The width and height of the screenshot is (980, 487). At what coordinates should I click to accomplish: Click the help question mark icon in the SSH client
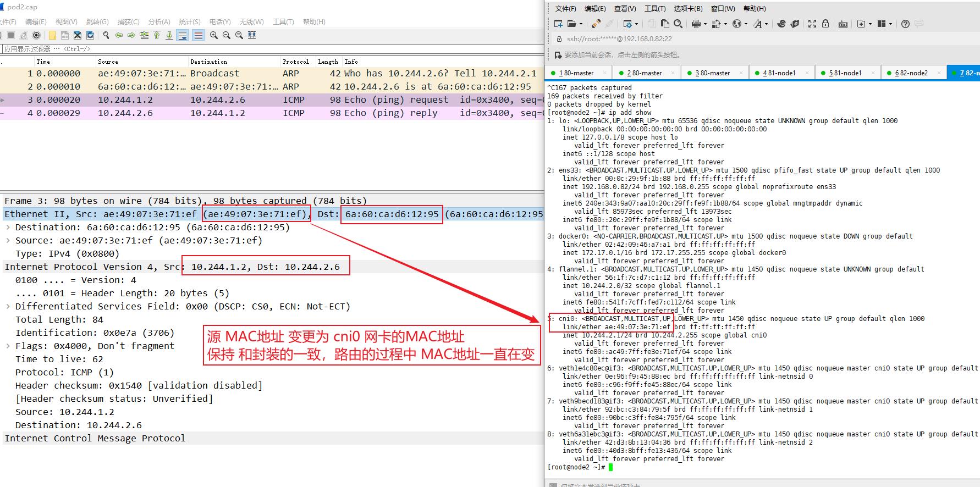(x=905, y=24)
